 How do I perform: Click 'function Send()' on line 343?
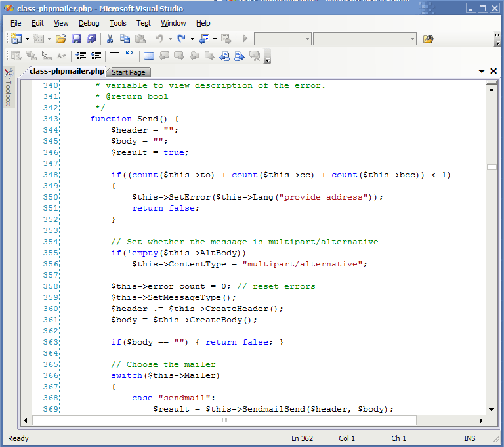[x=129, y=119]
